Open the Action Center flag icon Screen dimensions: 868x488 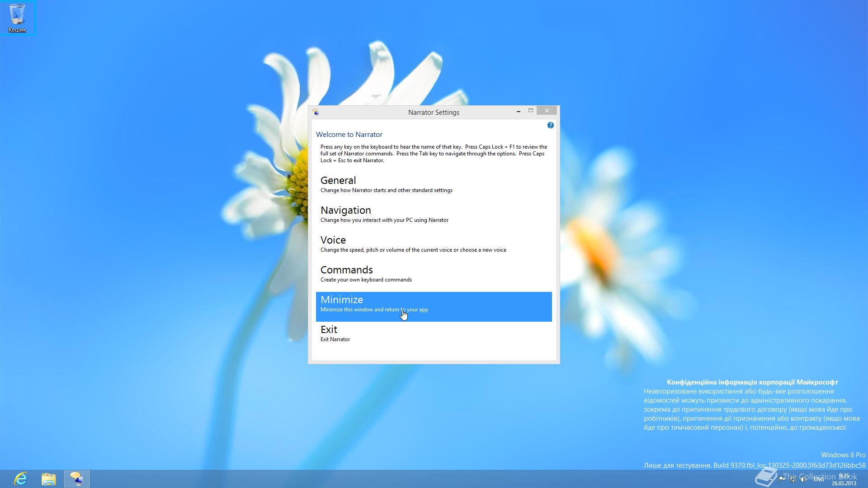(x=782, y=479)
